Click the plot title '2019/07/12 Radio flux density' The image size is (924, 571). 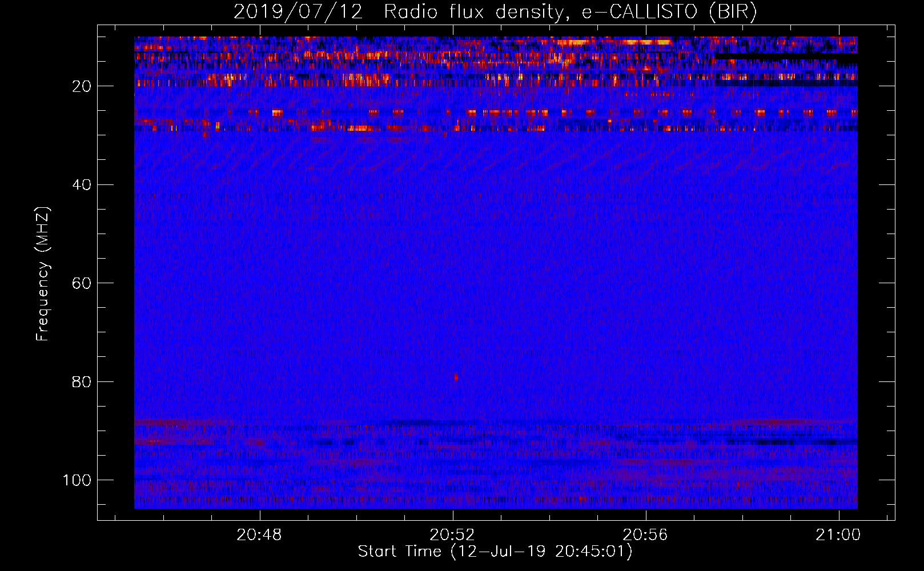pyautogui.click(x=495, y=12)
